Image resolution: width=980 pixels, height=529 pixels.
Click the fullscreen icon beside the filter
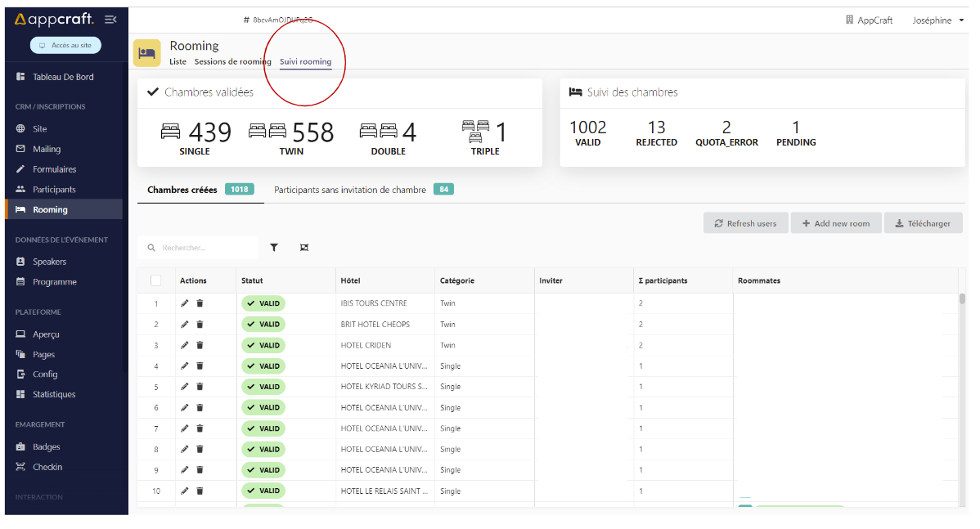[304, 247]
